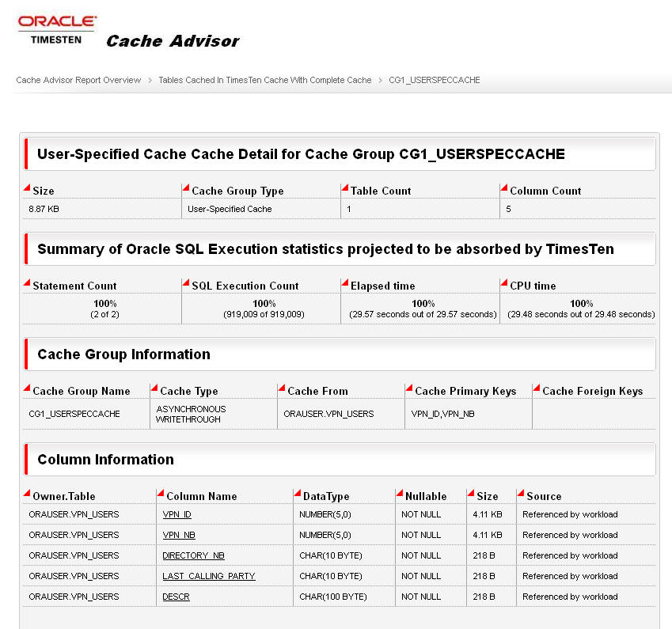Click the red marker beside Size header in Cache Detail
Viewport: 672px width, 629px height.
(27, 188)
